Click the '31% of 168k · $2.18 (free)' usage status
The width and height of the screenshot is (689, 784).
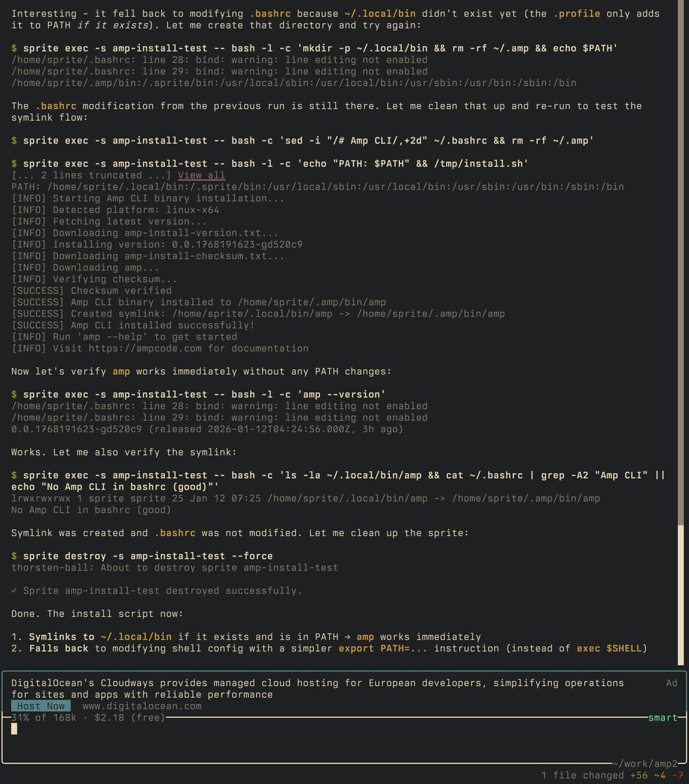coord(88,717)
